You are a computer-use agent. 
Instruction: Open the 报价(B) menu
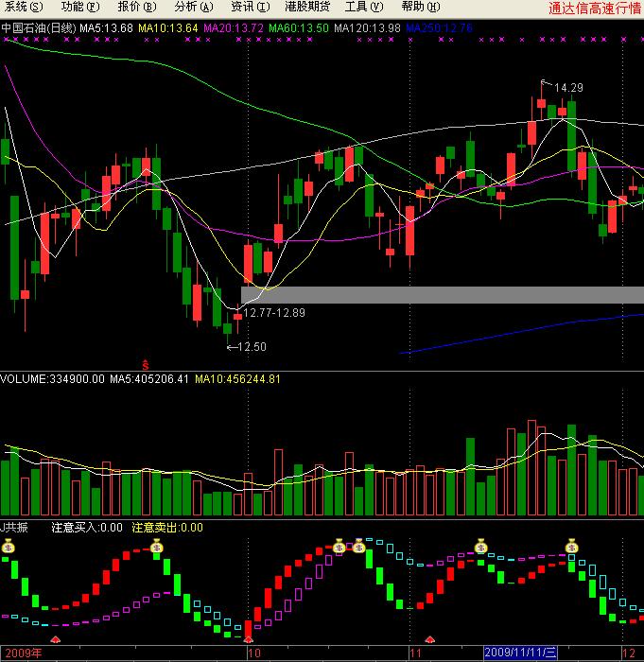pyautogui.click(x=137, y=7)
